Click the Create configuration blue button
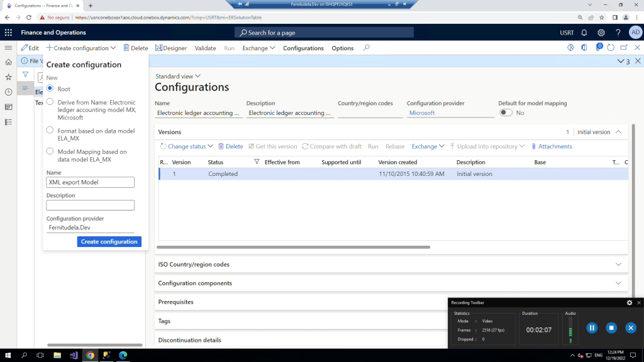The width and height of the screenshot is (644, 362). point(109,241)
